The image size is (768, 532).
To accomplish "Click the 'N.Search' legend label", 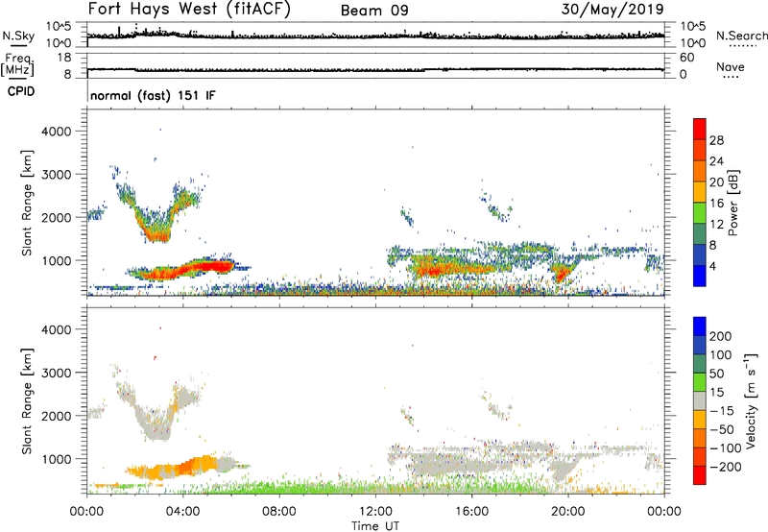I will point(741,36).
